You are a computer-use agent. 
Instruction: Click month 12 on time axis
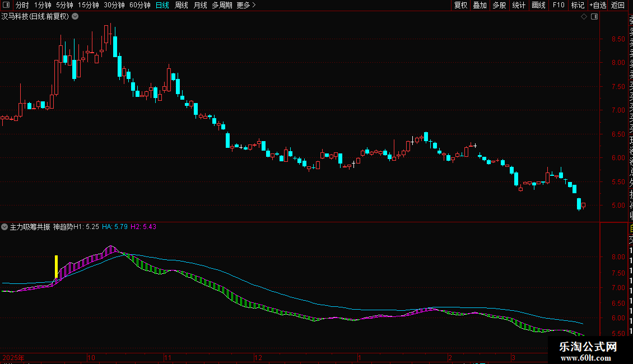[258, 357]
